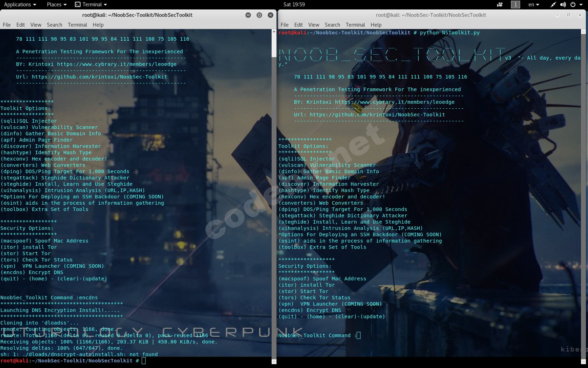Click "Toolkit Options:" heading in right terminal

[303, 146]
